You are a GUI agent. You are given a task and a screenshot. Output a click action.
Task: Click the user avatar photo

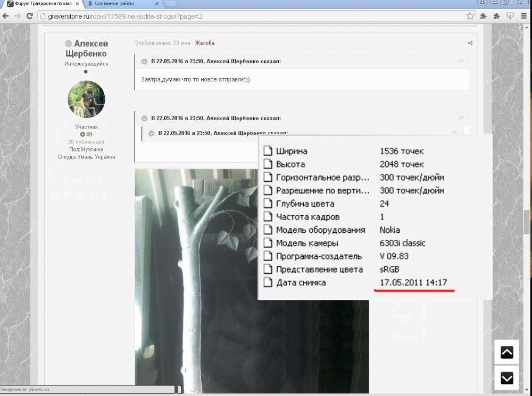[x=86, y=99]
